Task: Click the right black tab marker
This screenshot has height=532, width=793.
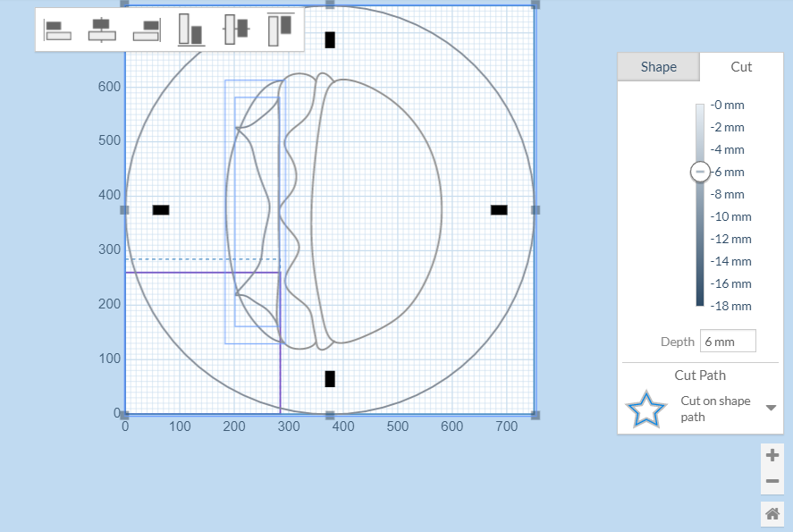Action: [x=499, y=210]
